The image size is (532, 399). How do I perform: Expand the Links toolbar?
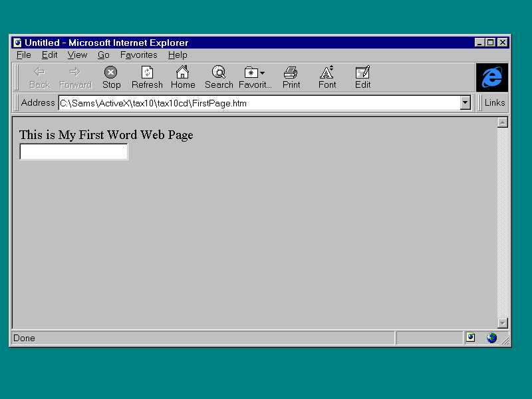pyautogui.click(x=494, y=102)
